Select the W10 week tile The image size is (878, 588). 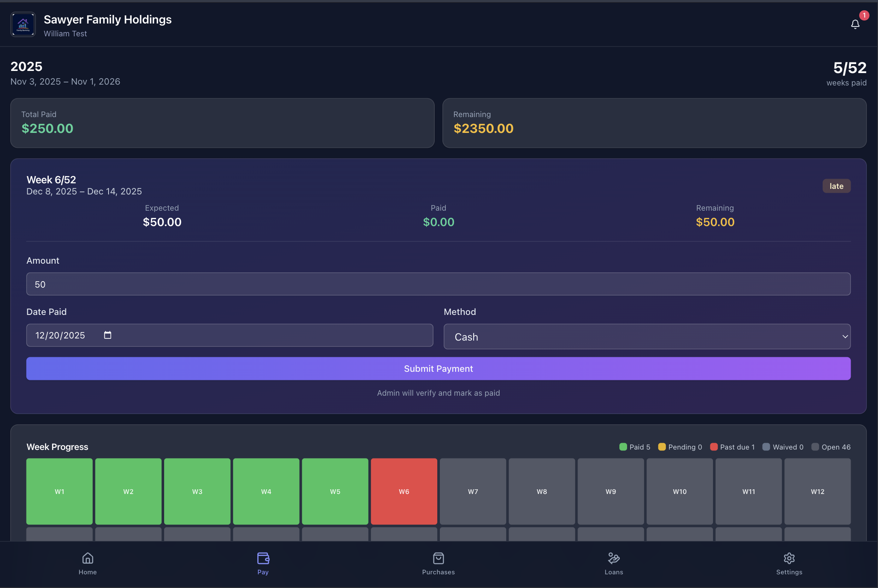coord(680,491)
